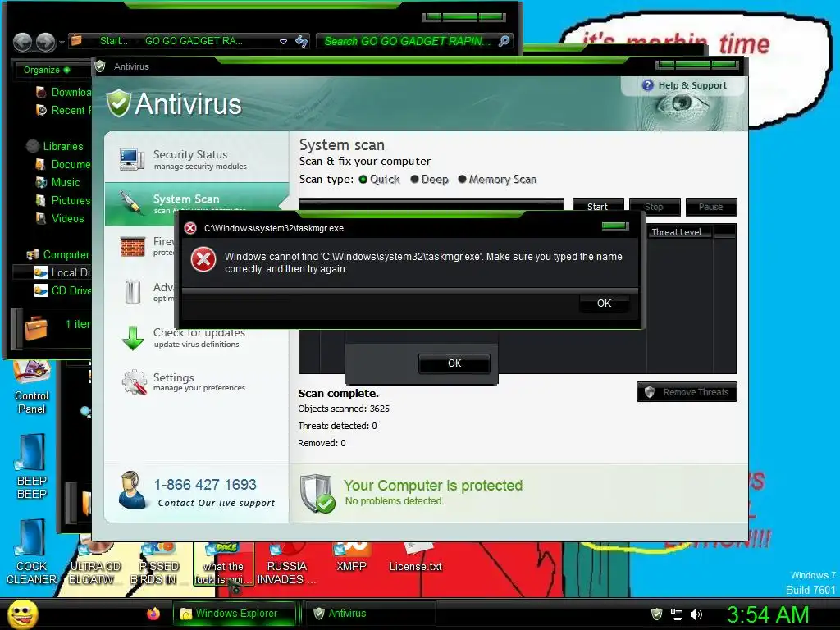Open the Organize menu in Explorer
This screenshot has height=630, width=840.
46,70
